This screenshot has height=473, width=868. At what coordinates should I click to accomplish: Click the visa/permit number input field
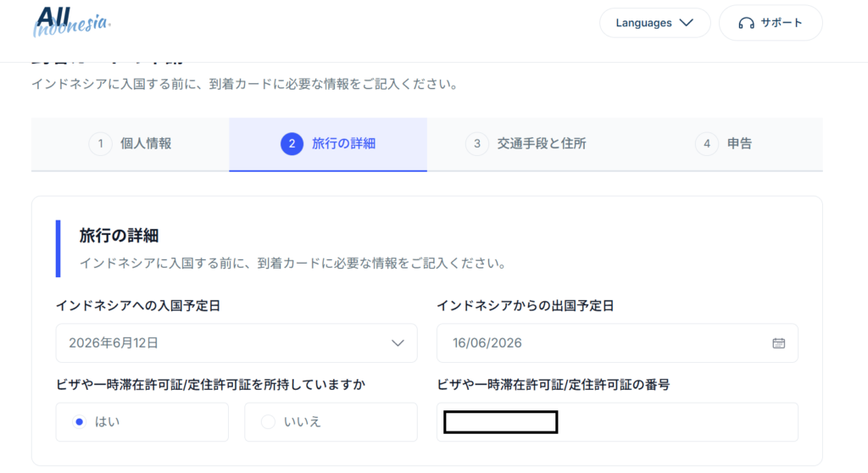(617, 422)
